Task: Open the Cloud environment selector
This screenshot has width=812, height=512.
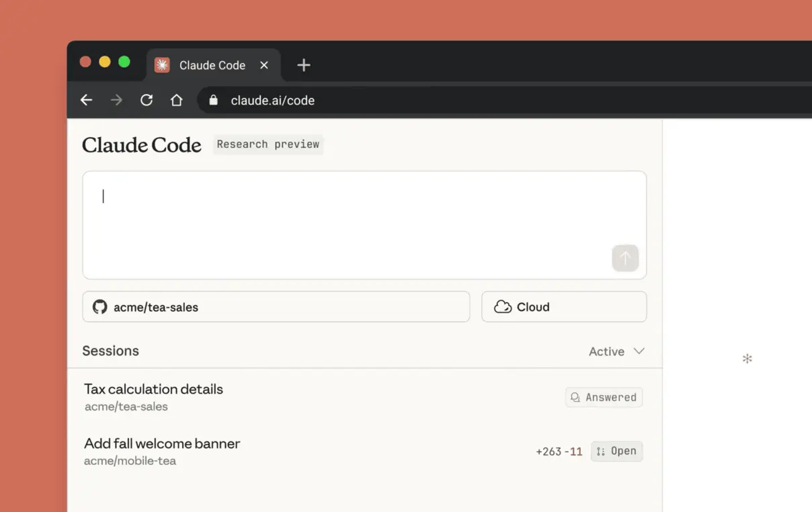Action: tap(564, 306)
